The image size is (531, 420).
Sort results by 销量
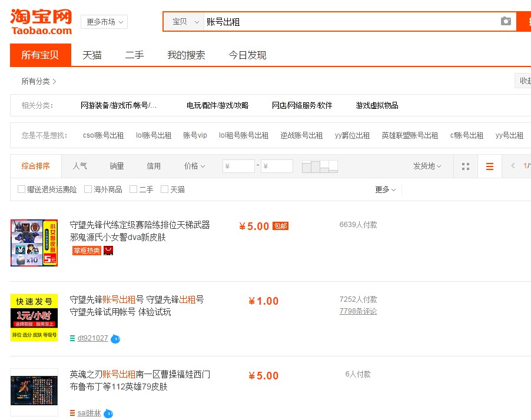[117, 166]
